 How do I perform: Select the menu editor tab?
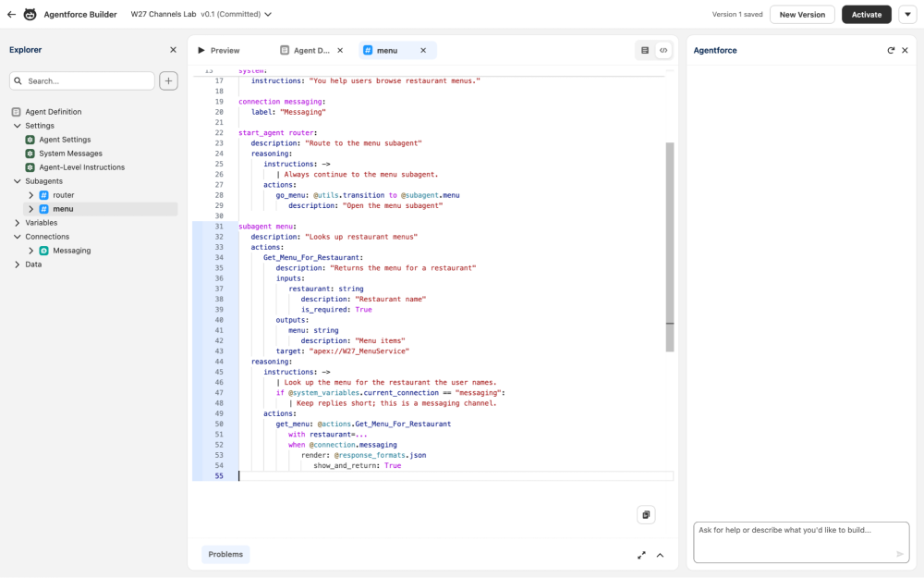point(387,50)
